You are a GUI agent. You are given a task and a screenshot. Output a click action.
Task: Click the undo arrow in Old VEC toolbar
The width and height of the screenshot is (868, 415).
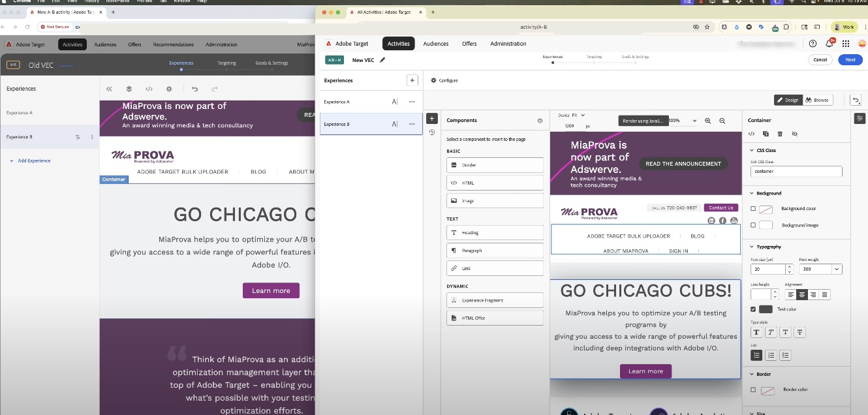194,89
